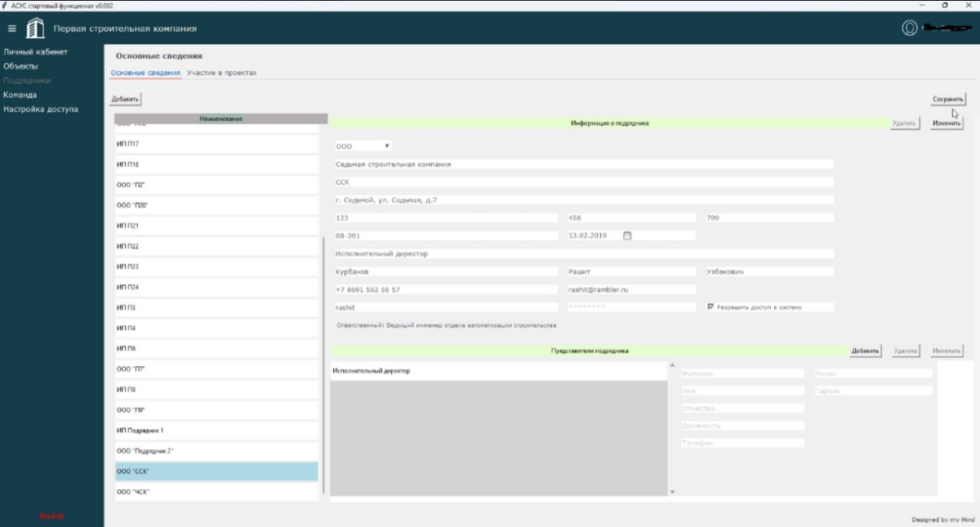Select 'ИП П4' in contractor list
Image resolution: width=980 pixels, height=527 pixels.
click(216, 328)
